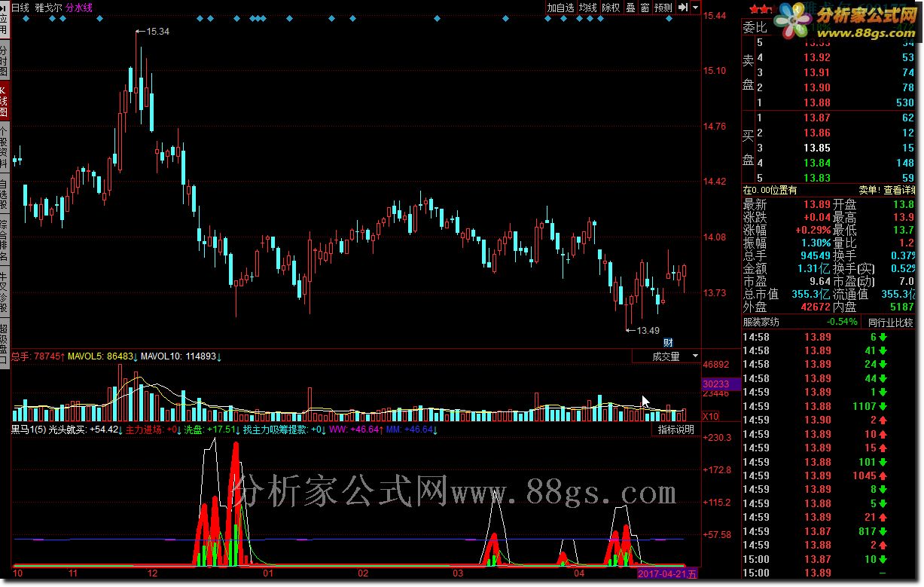Image resolution: width=924 pixels, height=587 pixels.
Task: Click the 15.34 high price label
Action: [x=157, y=31]
